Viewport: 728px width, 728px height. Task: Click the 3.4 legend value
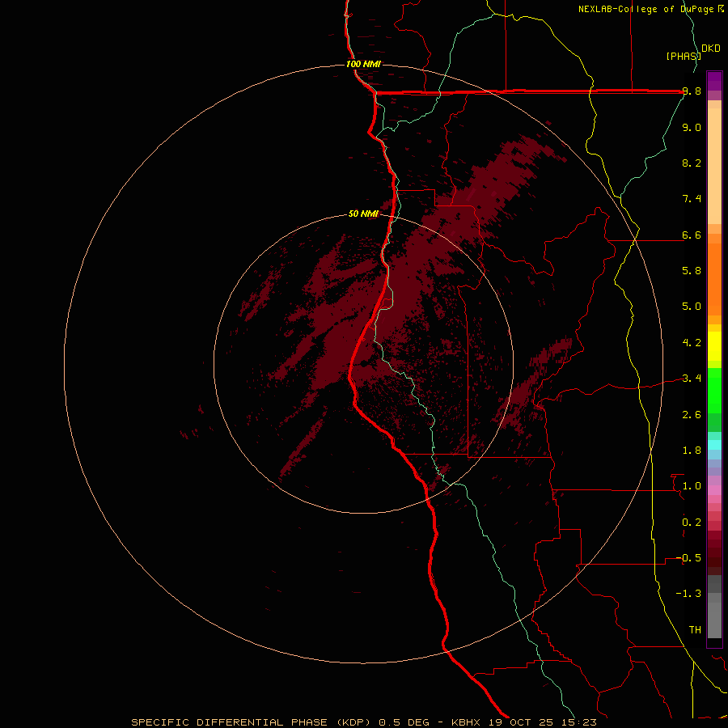pos(692,379)
